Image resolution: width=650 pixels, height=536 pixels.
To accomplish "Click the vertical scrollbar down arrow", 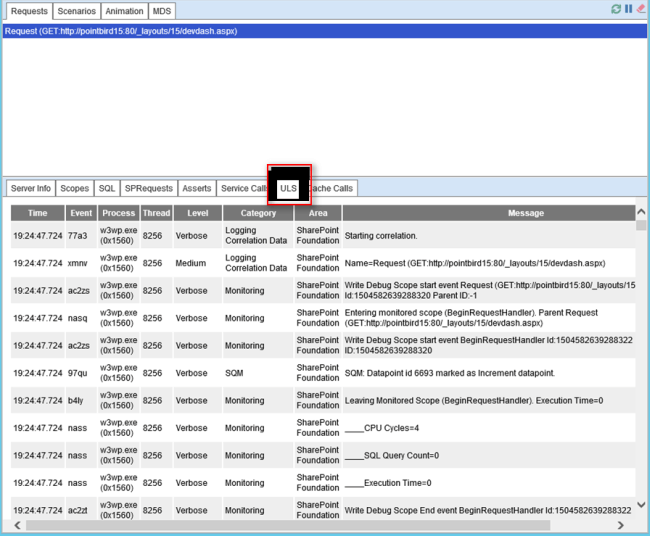I will pyautogui.click(x=641, y=504).
